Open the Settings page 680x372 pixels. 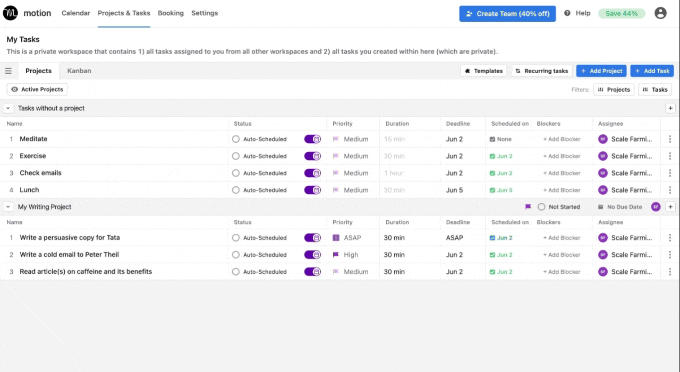click(204, 13)
